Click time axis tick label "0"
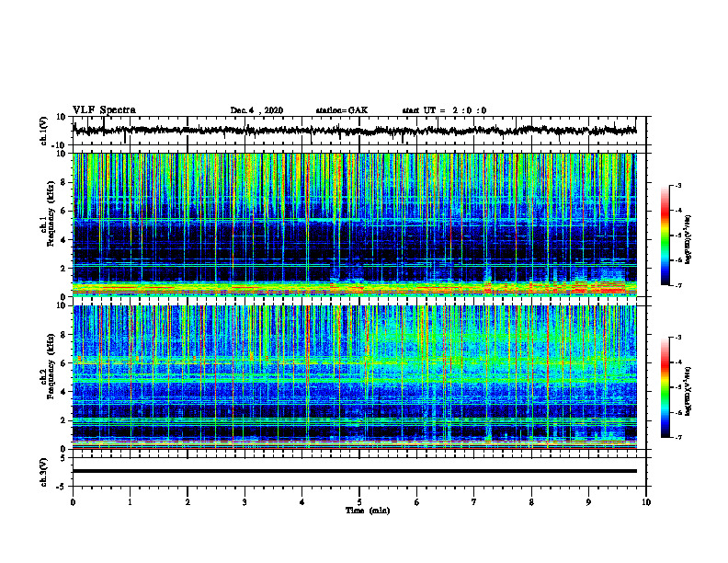728x563 pixels. pyautogui.click(x=73, y=502)
